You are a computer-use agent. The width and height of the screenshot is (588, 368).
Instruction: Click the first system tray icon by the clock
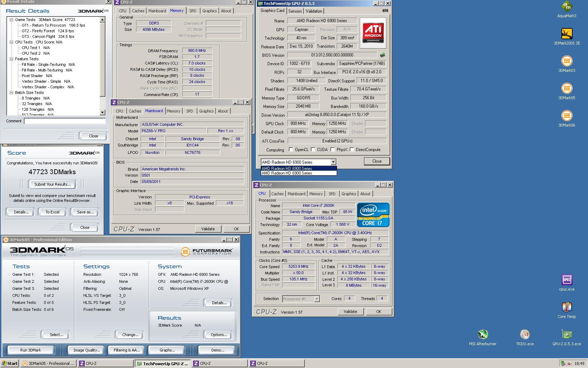pos(563,363)
